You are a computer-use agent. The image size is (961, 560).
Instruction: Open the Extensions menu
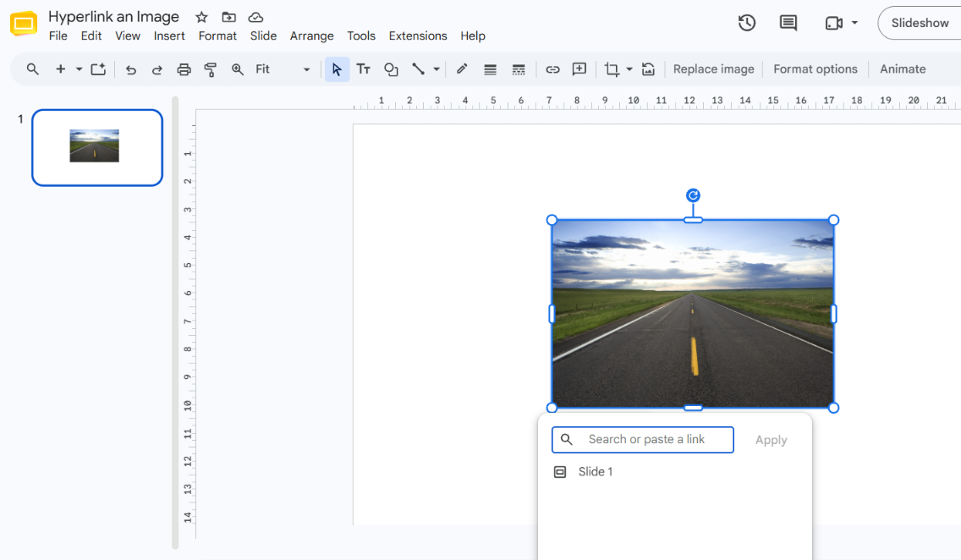click(418, 36)
